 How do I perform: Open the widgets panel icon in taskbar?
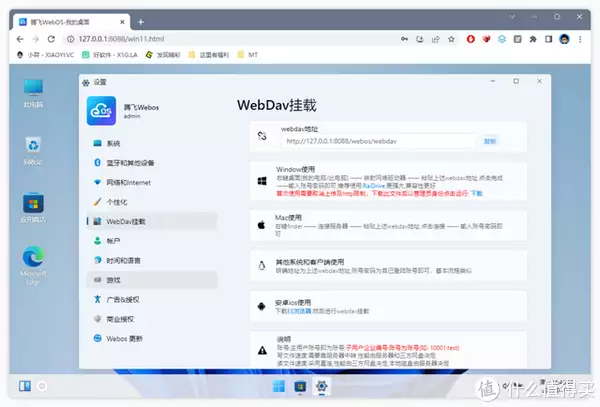click(25, 386)
